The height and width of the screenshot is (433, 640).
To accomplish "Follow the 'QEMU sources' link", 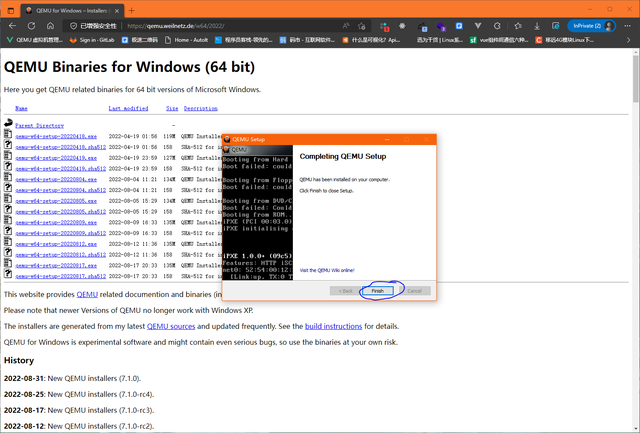I will coord(171,326).
